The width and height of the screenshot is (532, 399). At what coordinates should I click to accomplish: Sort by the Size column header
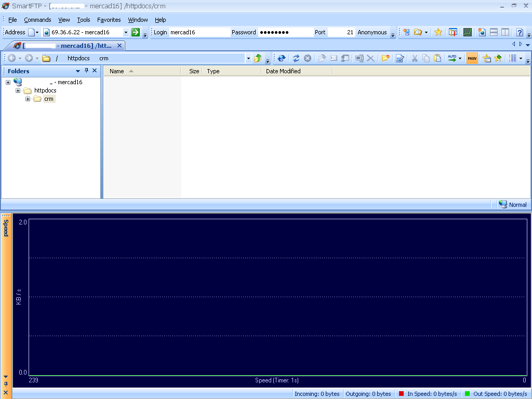pos(191,71)
